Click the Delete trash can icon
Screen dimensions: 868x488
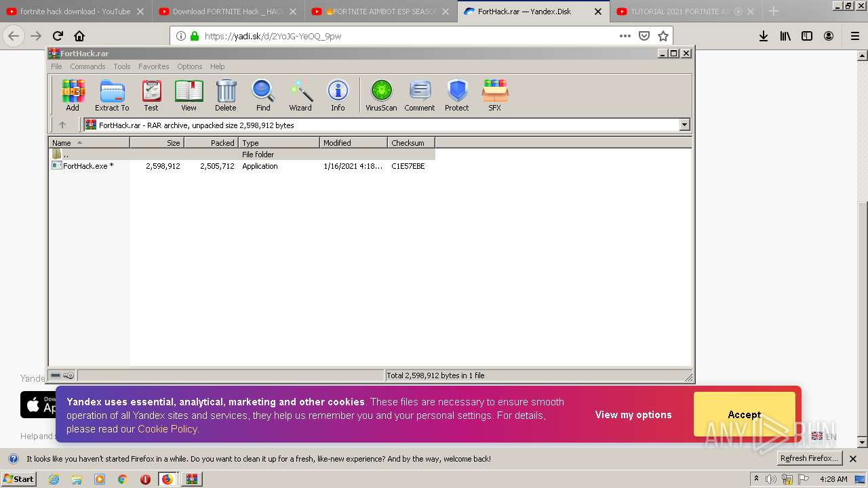pos(226,95)
